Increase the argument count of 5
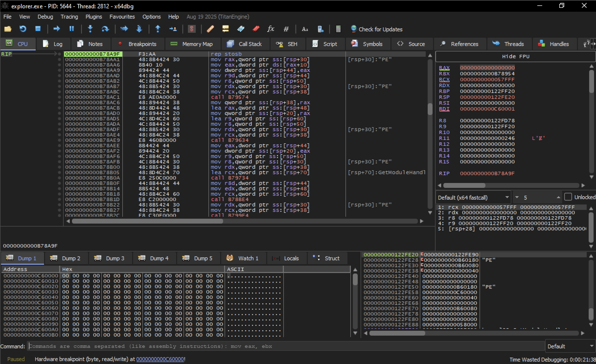The image size is (596, 364). [x=558, y=197]
